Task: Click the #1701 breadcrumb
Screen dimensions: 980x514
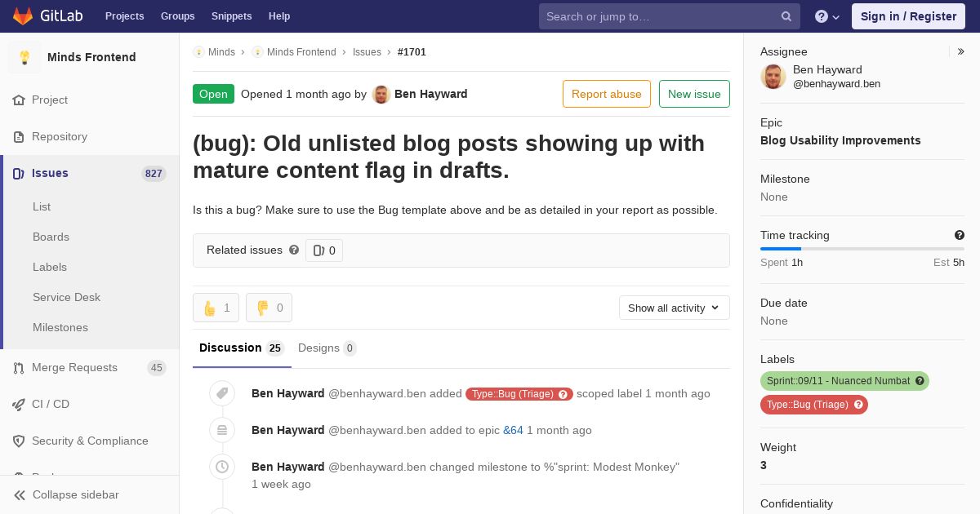Action: 412,51
